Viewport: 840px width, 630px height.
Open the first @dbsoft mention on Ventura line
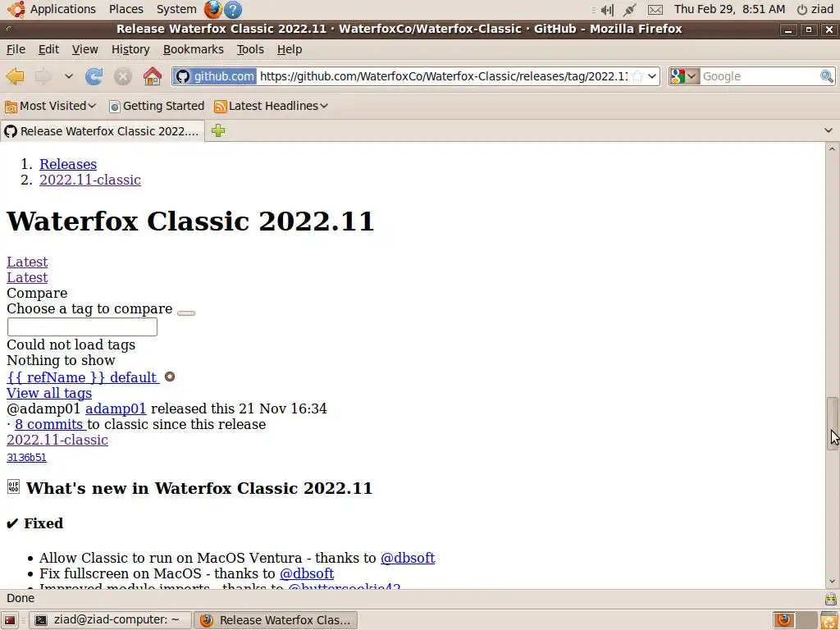408,558
